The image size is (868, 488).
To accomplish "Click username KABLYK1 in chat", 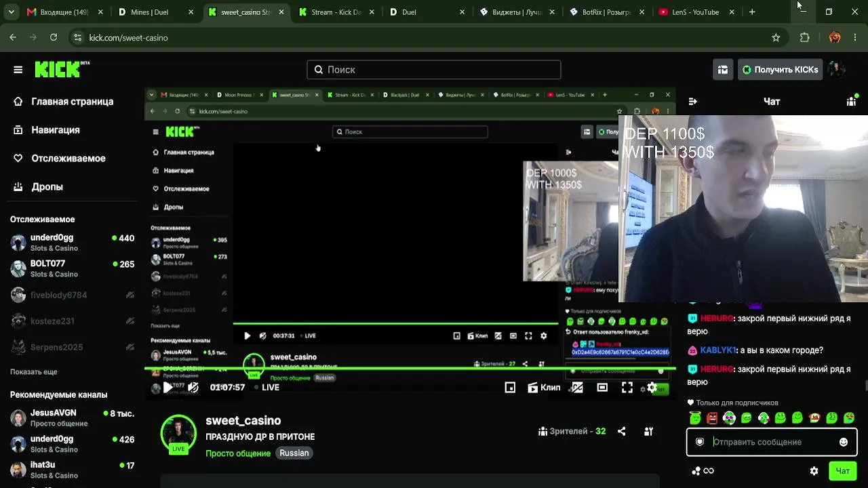I will (718, 350).
